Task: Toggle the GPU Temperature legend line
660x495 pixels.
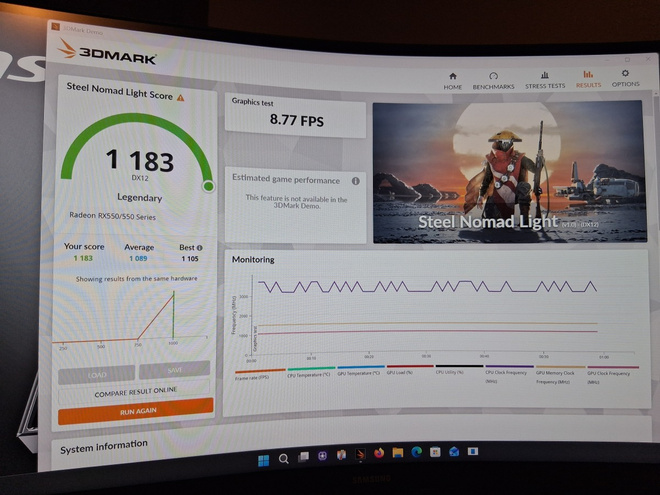Action: 361,370
